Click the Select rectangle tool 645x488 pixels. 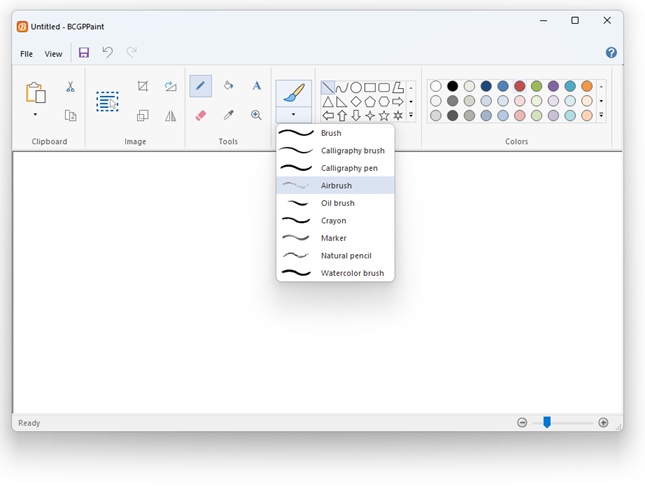coord(107,101)
